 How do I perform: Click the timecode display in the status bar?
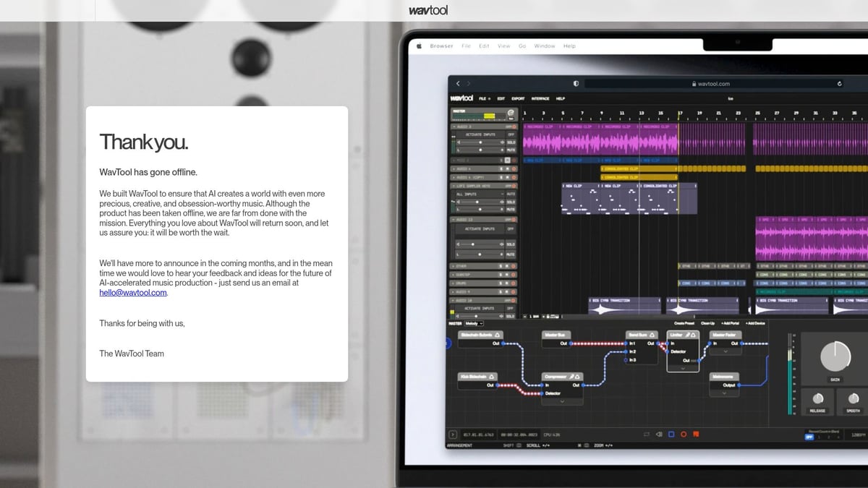click(x=519, y=435)
